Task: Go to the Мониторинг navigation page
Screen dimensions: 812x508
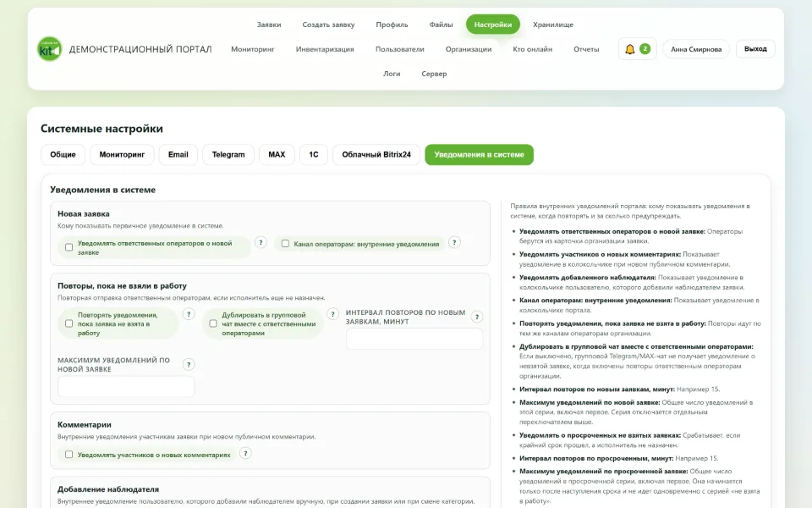Action: 253,49
